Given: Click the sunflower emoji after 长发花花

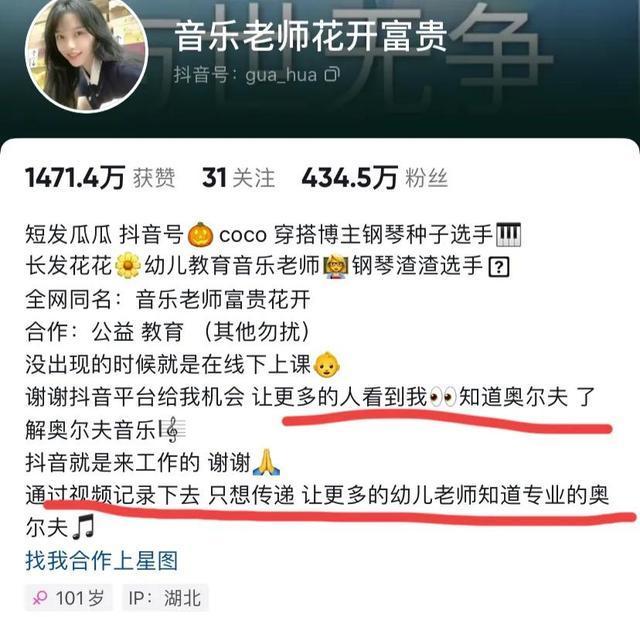Looking at the screenshot, I should (128, 266).
